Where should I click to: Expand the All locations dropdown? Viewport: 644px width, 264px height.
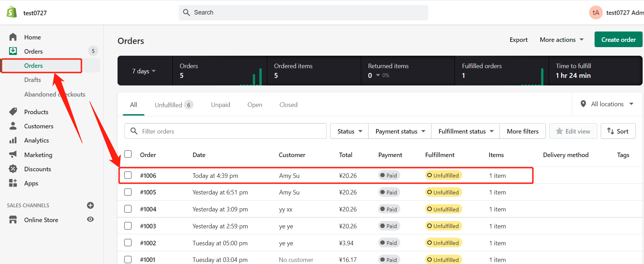(607, 104)
